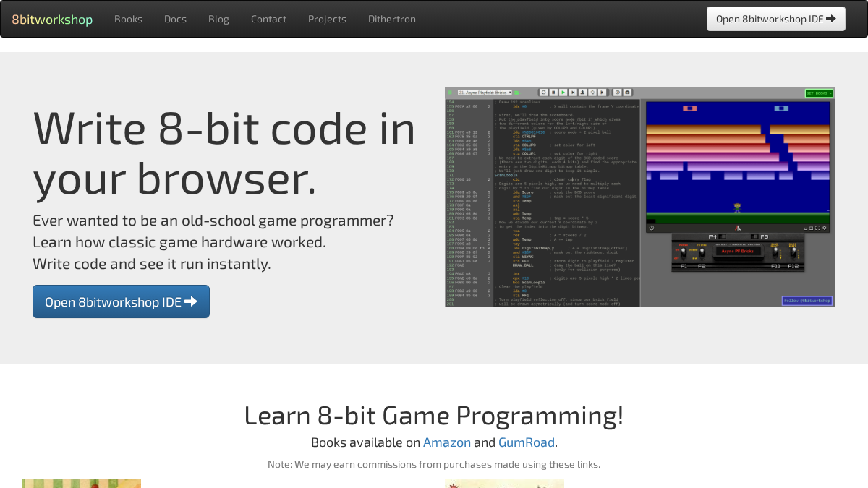868x488 pixels.
Task: Open the Docs navigation link
Action: [x=175, y=19]
